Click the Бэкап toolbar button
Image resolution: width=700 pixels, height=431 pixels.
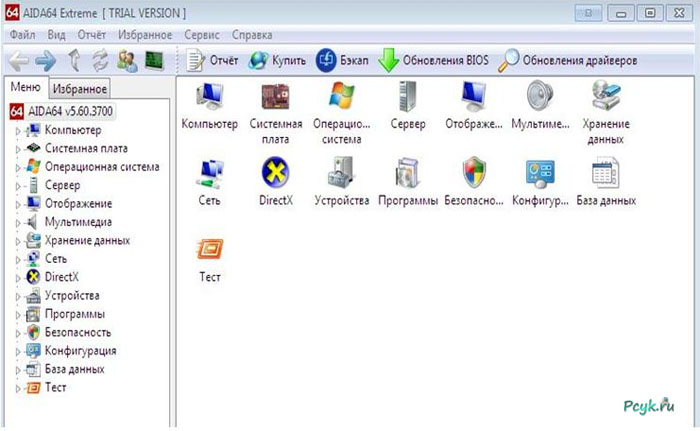pos(342,61)
